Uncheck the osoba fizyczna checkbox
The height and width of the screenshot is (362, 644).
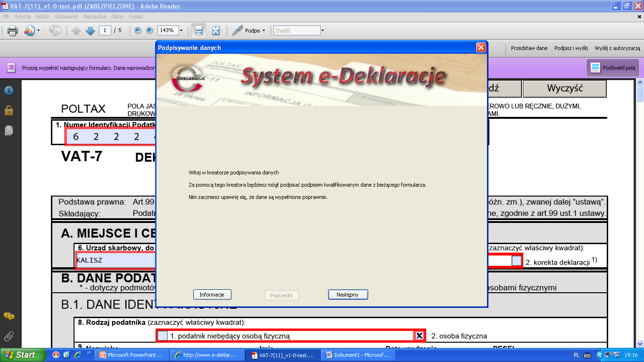419,336
